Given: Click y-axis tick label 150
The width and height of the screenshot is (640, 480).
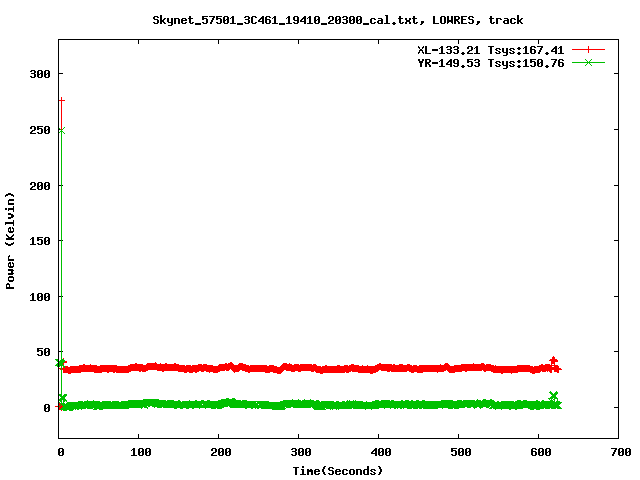Looking at the screenshot, I should (x=40, y=241).
